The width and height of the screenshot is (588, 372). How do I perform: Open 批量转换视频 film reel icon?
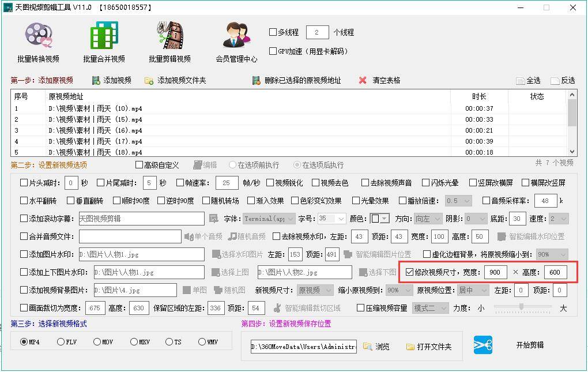coord(38,35)
